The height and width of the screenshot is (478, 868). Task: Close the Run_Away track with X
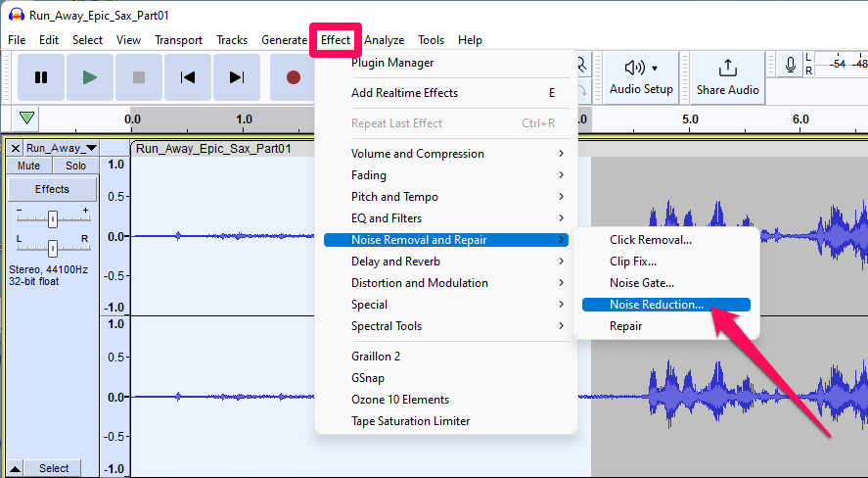pos(16,148)
